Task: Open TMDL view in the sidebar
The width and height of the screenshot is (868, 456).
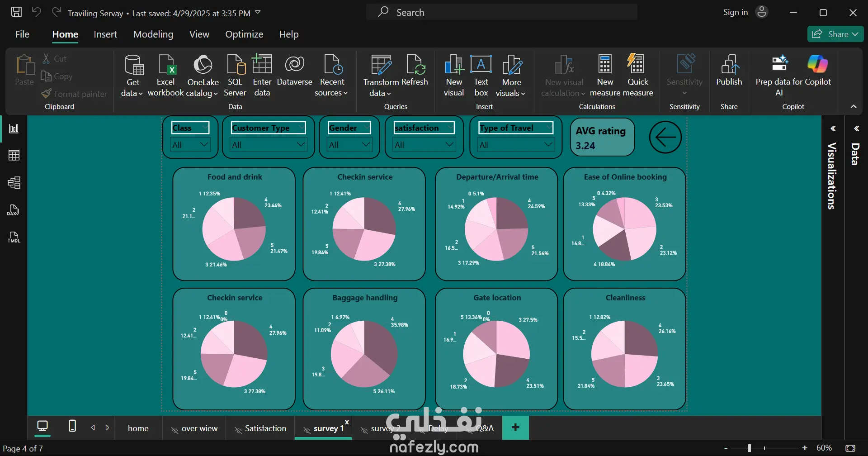Action: tap(14, 237)
